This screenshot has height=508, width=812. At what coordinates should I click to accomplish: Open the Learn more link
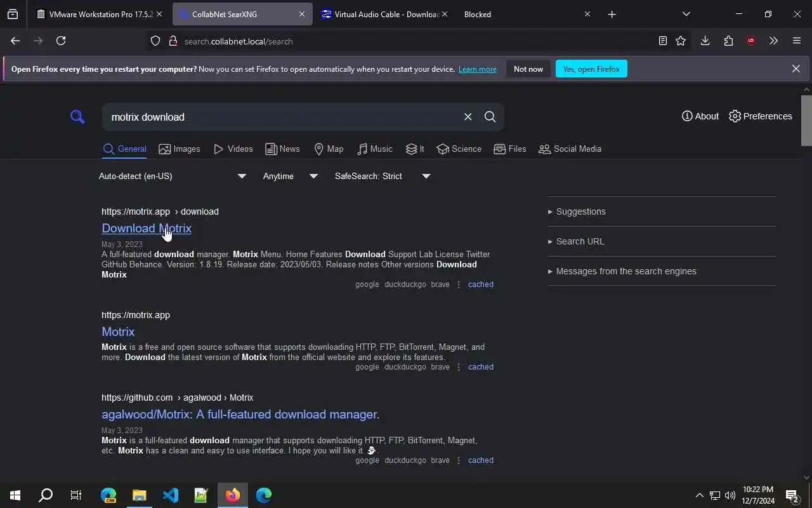[x=478, y=69]
